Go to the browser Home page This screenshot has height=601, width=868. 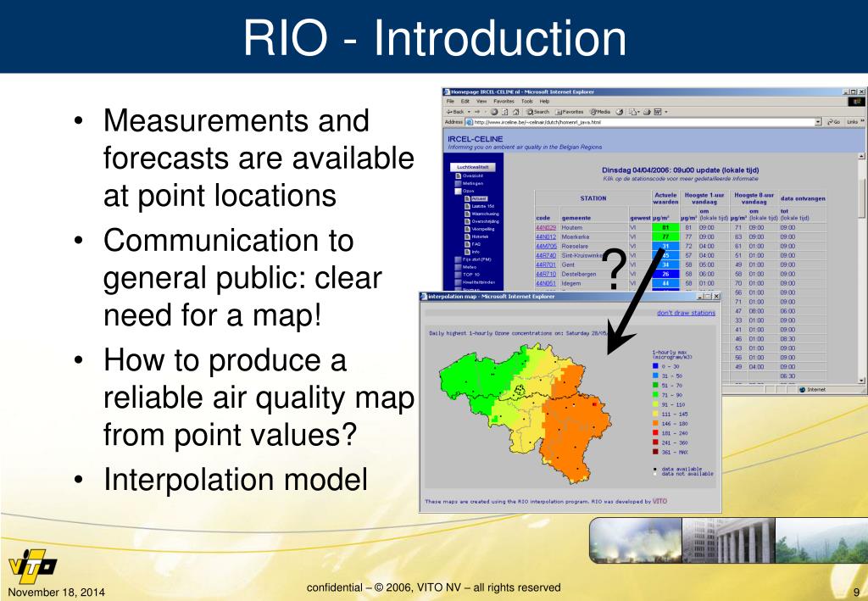pyautogui.click(x=515, y=112)
